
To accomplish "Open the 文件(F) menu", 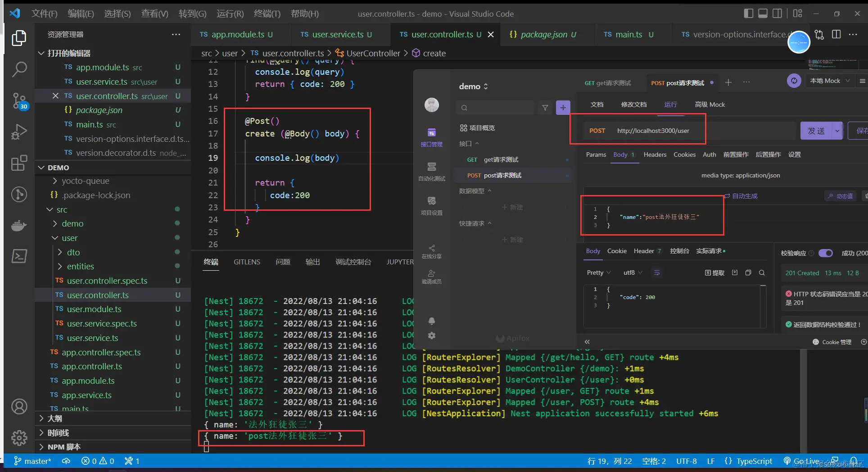I will coord(45,14).
